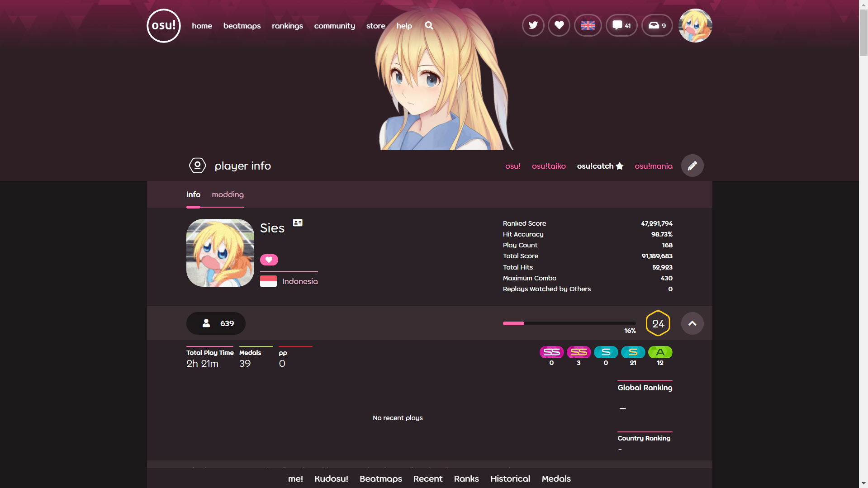Select the osu!catch game mode
The height and width of the screenshot is (488, 868).
click(595, 166)
